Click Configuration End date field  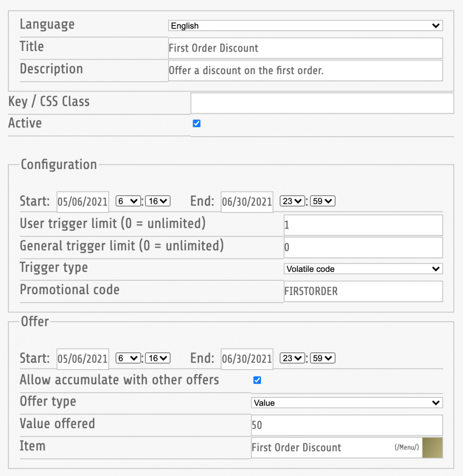pos(247,202)
